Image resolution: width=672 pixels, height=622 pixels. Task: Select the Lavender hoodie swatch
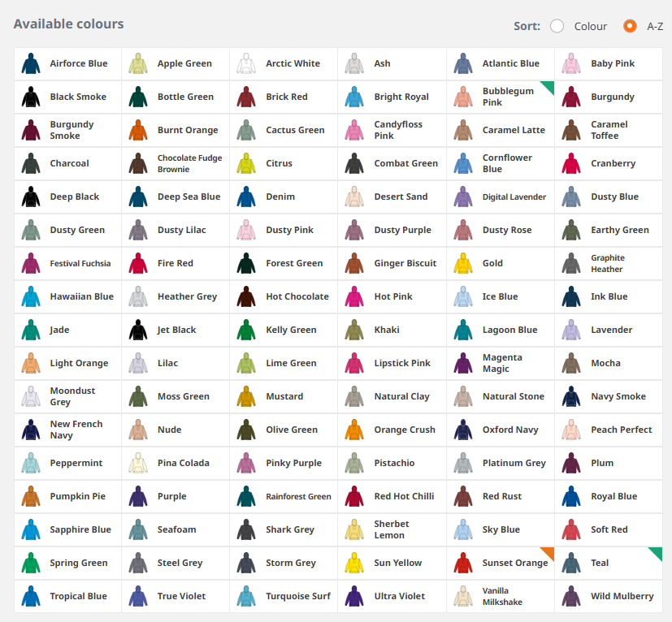[609, 330]
